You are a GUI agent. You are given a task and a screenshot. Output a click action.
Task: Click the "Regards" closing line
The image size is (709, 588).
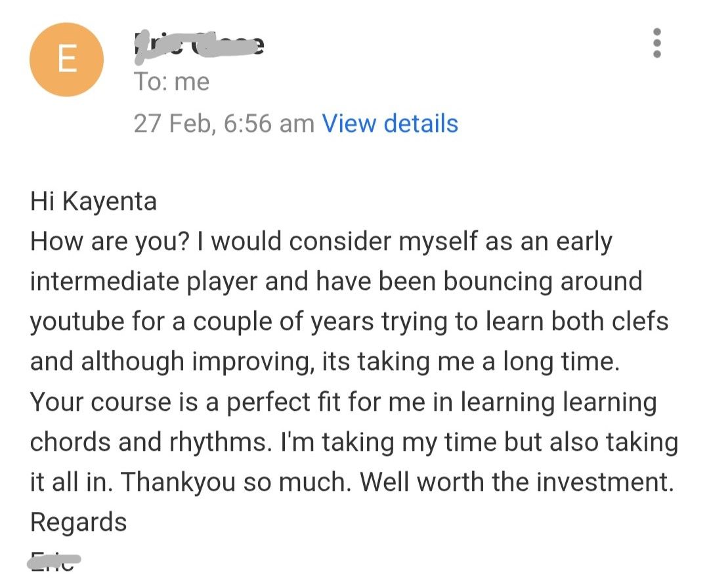(78, 522)
